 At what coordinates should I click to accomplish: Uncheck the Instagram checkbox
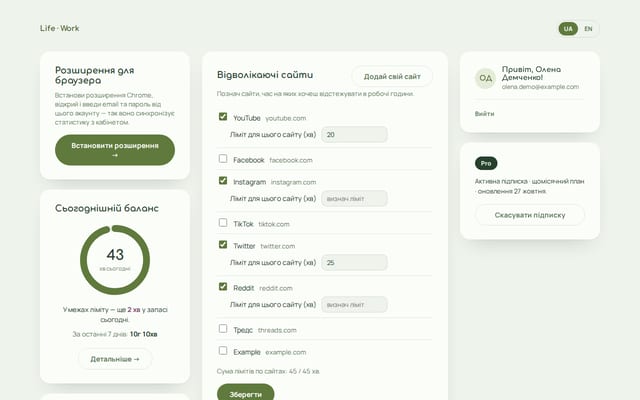click(x=223, y=180)
